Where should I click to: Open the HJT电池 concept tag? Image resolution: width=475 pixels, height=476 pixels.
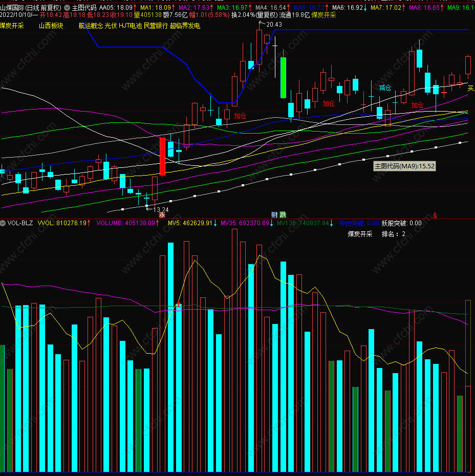tap(130, 26)
